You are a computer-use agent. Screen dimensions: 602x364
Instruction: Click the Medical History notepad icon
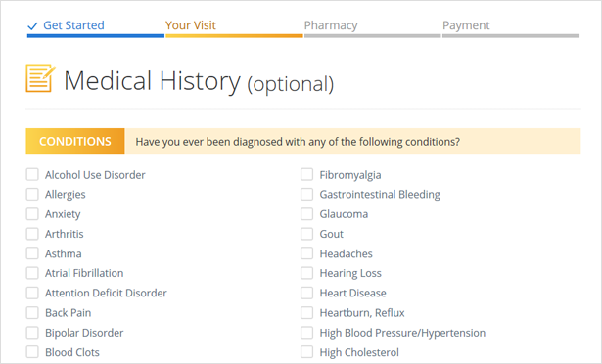(41, 78)
